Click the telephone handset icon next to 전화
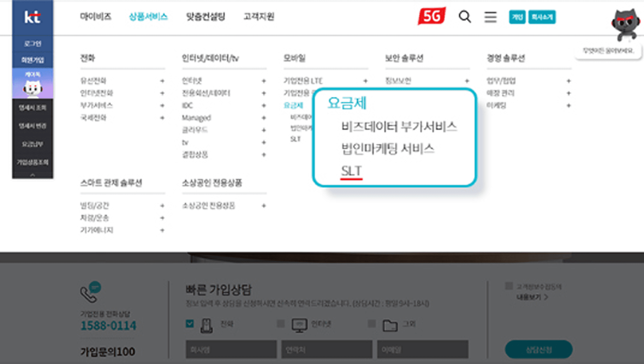The width and height of the screenshot is (644, 364). pos(206,325)
